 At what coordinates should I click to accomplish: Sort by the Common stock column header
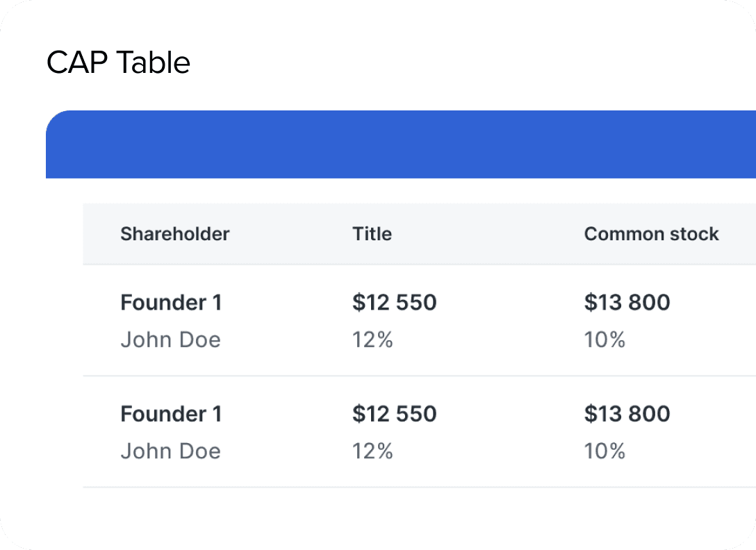[x=651, y=234]
